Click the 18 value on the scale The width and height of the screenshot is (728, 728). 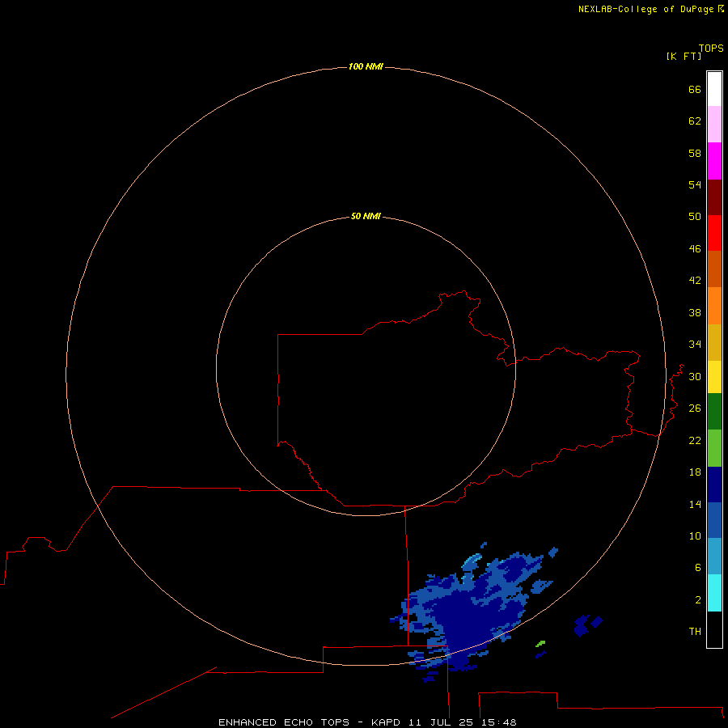point(695,472)
